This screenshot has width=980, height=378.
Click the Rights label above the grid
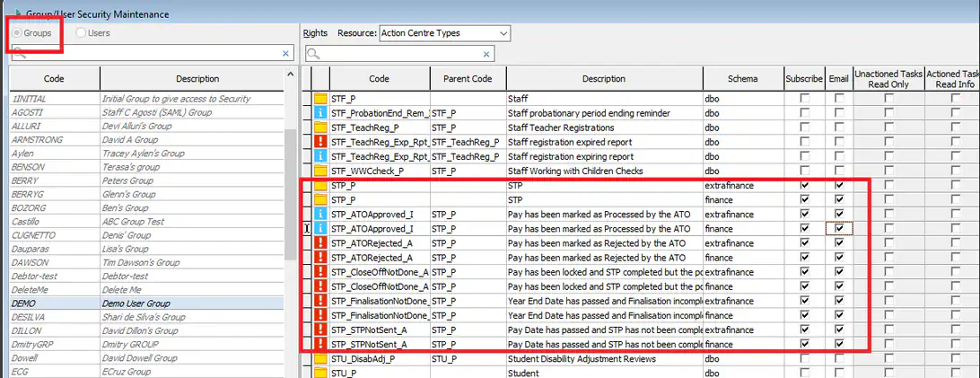(x=315, y=33)
